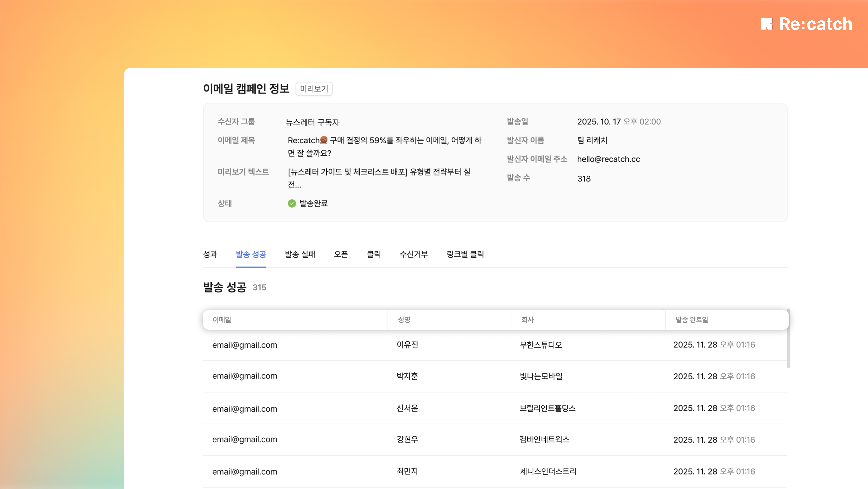View the 링크별 클릭 tab
Screen dimensions: 868x489
click(465, 254)
